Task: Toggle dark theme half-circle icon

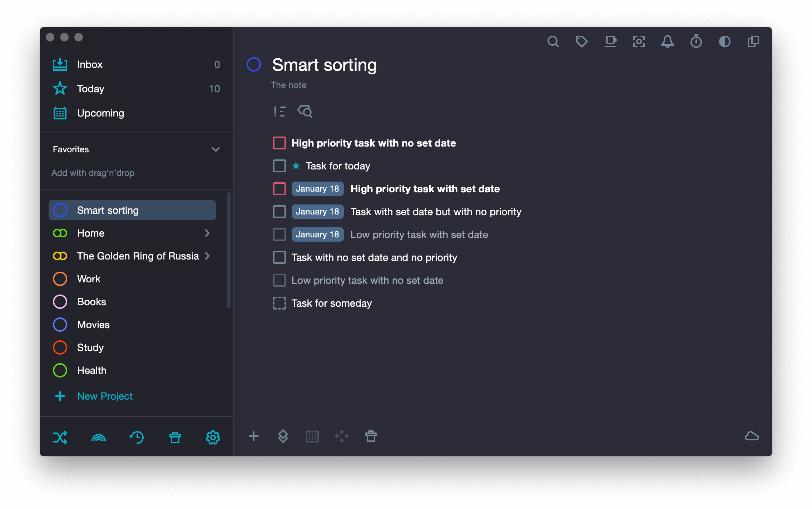Action: point(724,42)
